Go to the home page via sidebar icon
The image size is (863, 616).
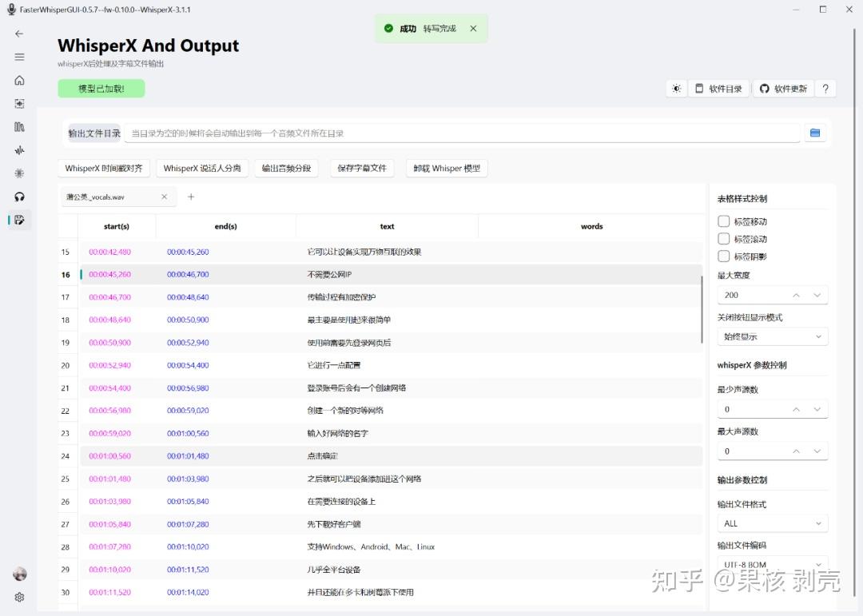[18, 80]
